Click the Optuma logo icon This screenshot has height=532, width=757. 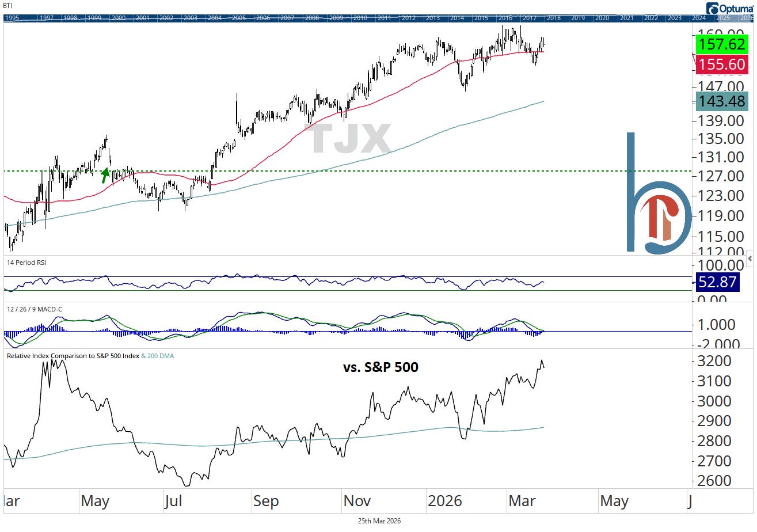[713, 8]
